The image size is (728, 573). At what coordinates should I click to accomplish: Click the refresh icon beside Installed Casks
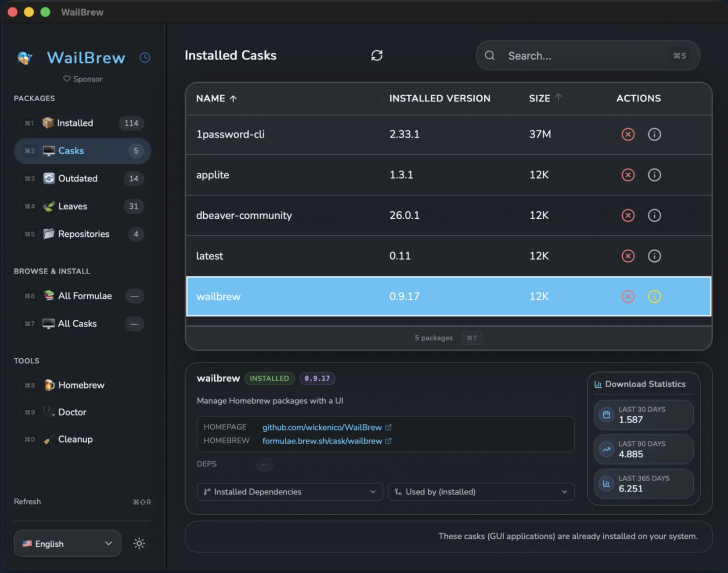(x=377, y=56)
